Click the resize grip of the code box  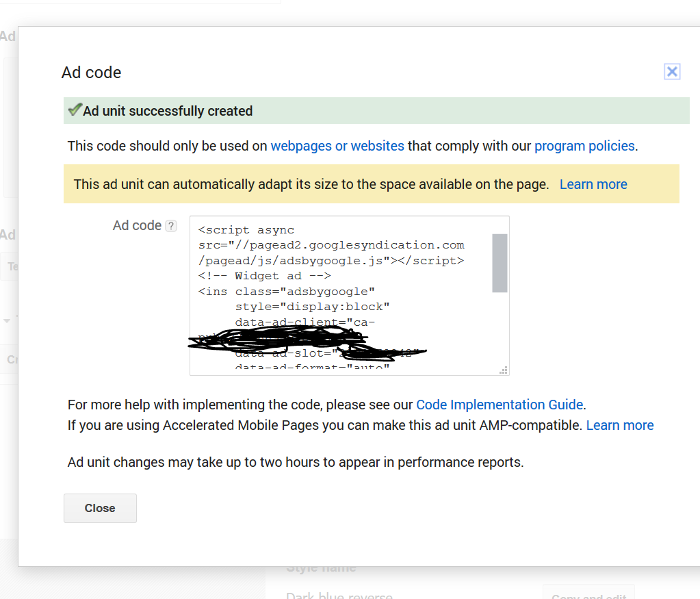click(x=504, y=370)
